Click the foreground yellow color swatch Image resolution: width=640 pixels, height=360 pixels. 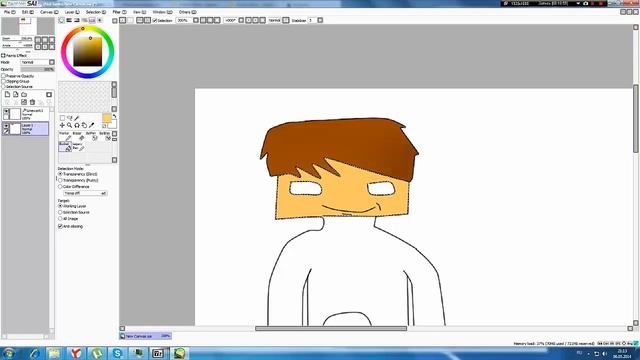pos(107,118)
